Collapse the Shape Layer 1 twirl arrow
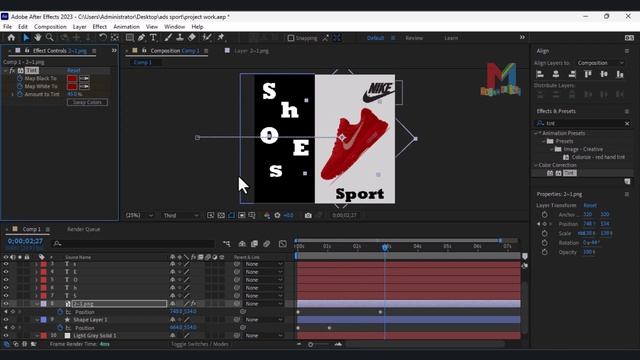This screenshot has height=360, width=640. tap(37, 320)
